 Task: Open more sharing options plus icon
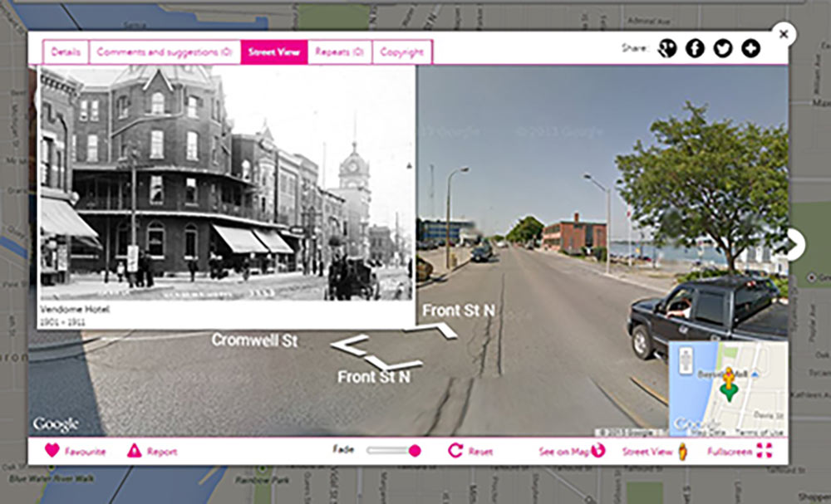tap(750, 49)
